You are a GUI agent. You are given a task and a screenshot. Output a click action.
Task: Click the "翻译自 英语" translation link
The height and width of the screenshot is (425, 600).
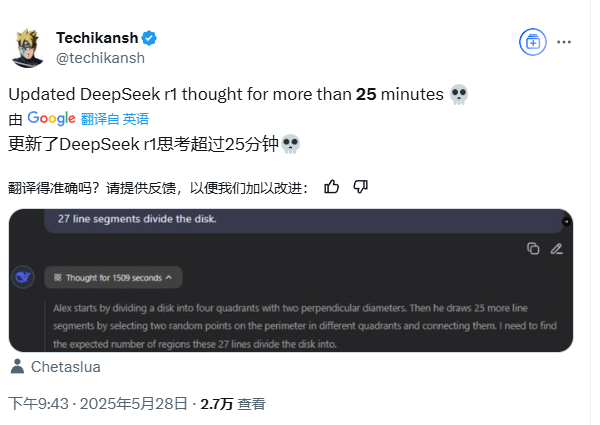point(115,118)
